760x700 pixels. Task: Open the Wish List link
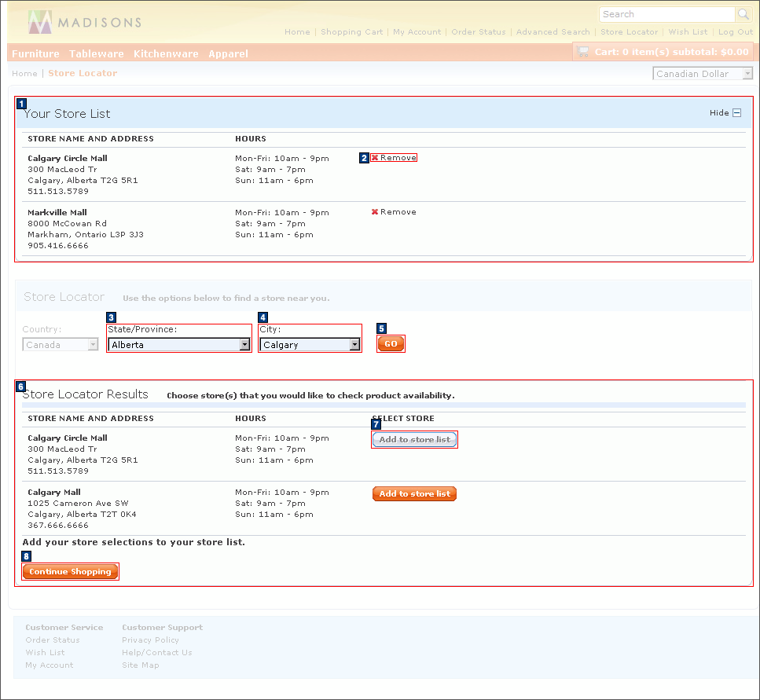pyautogui.click(x=688, y=31)
